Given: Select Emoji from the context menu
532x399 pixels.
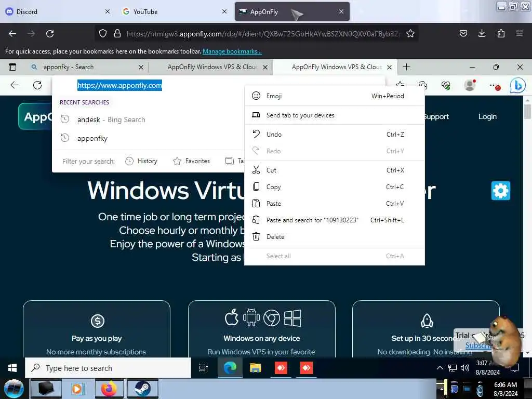Looking at the screenshot, I should coord(334,96).
